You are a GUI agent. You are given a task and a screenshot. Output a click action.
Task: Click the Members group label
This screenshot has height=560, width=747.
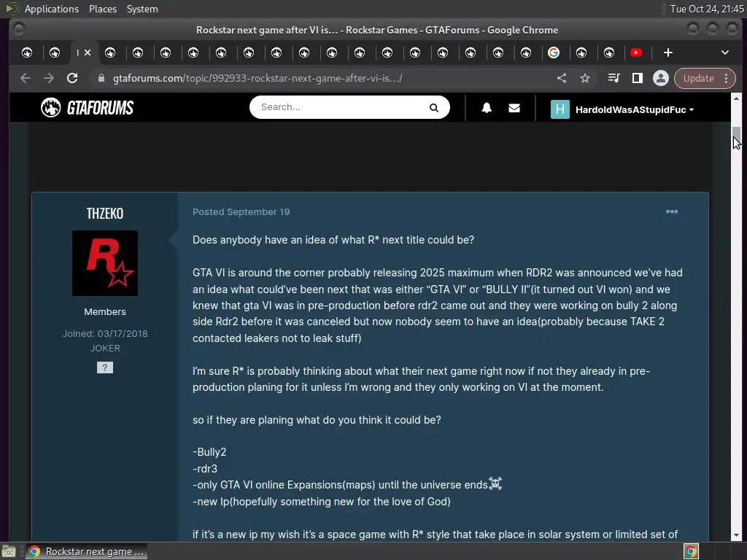(105, 312)
